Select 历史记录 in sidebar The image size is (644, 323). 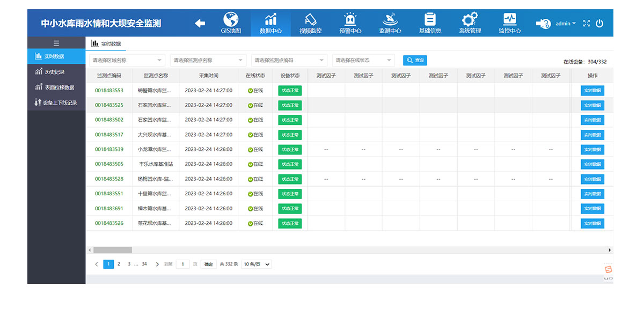54,72
